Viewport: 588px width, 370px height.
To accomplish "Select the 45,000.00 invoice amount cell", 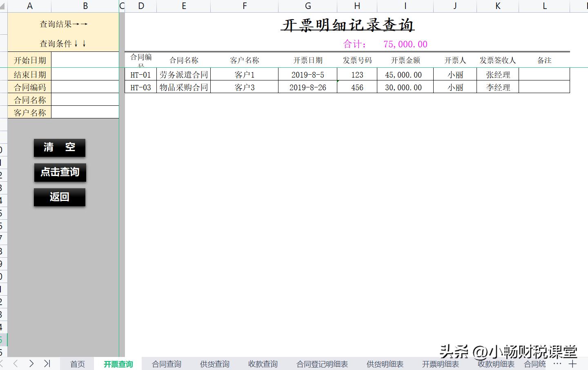I will pyautogui.click(x=405, y=74).
